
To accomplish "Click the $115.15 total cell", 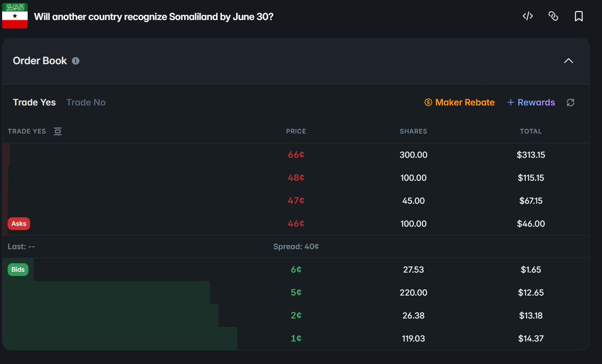I will pos(531,178).
